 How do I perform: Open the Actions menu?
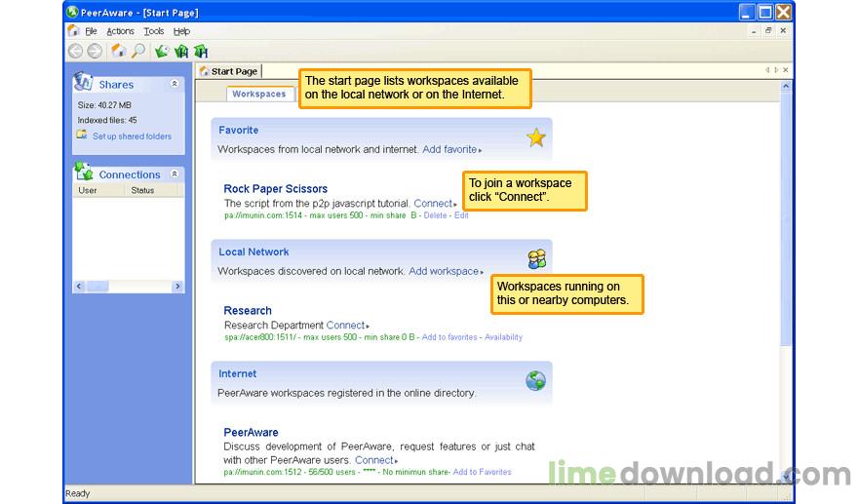(120, 31)
